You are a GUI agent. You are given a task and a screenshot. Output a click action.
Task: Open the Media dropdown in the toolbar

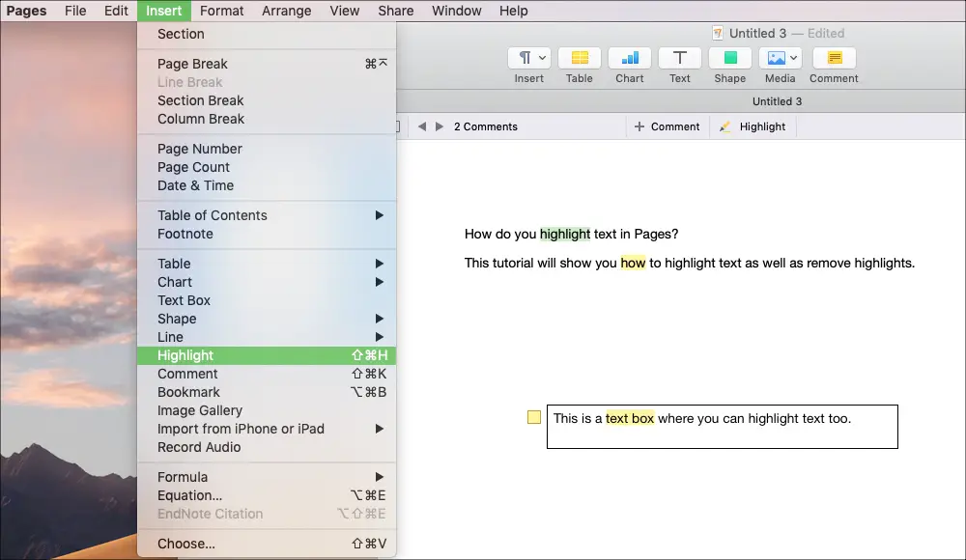click(x=780, y=58)
